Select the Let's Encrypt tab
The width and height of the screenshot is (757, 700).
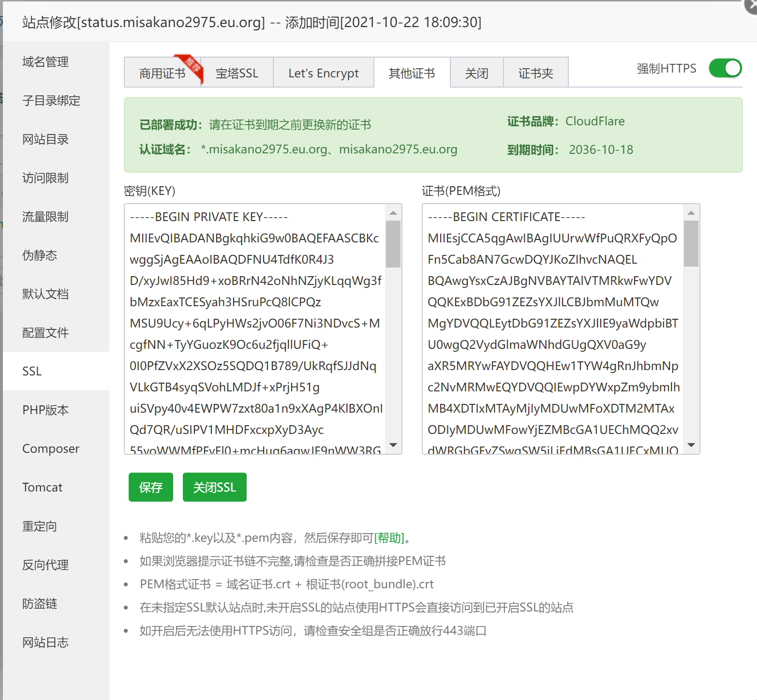point(323,73)
